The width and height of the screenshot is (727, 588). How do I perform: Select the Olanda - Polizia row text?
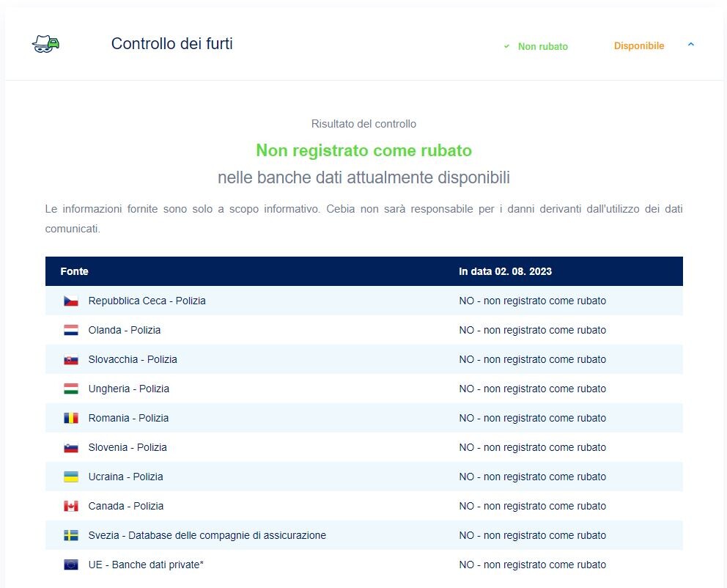[x=125, y=330]
